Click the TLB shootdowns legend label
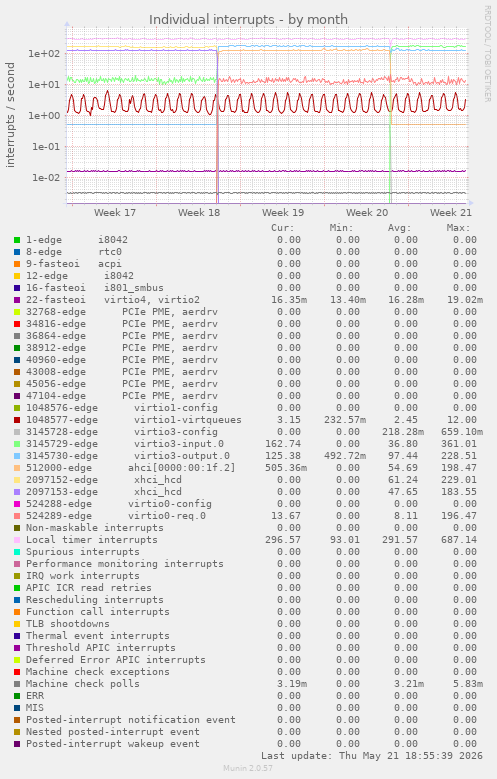The width and height of the screenshot is (497, 779). click(x=68, y=624)
